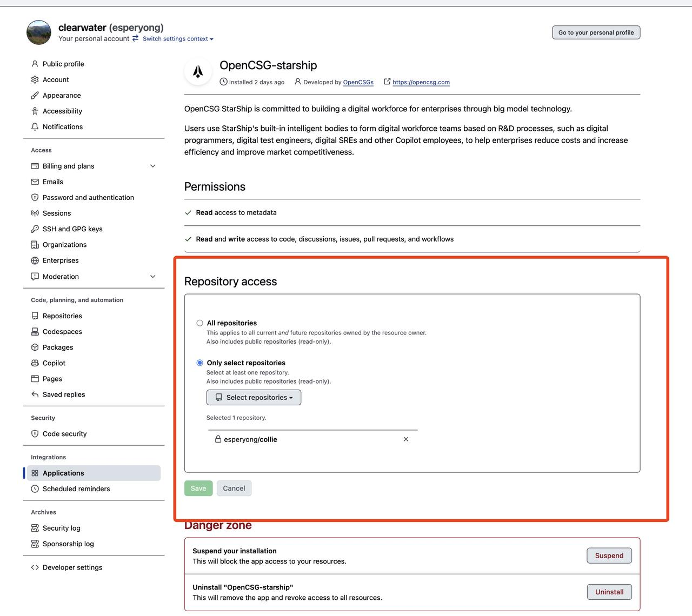This screenshot has width=692, height=616.
Task: Select the Only select repositories option
Action: coord(199,363)
